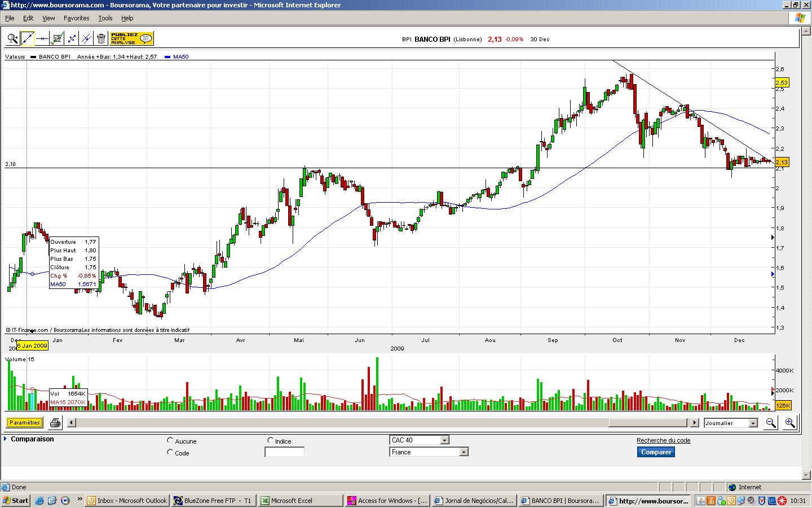Select the parallel lines channel tool
Screen dimensions: 812x508
tap(86, 39)
